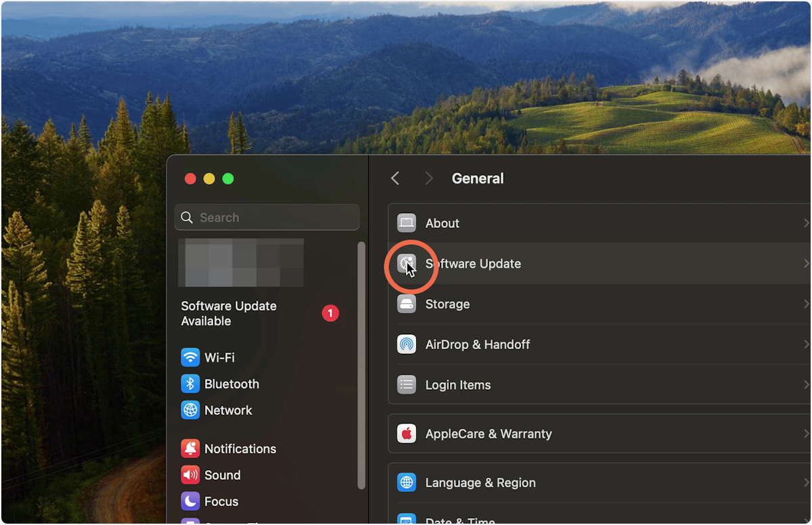812x525 pixels.
Task: Expand the About row chevron
Action: [807, 223]
